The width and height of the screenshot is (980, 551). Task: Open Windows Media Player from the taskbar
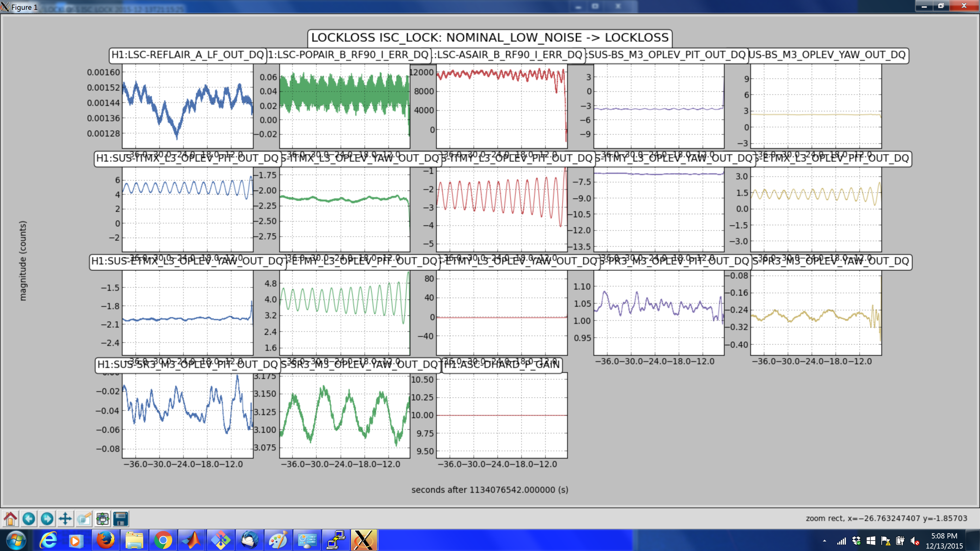tap(76, 540)
